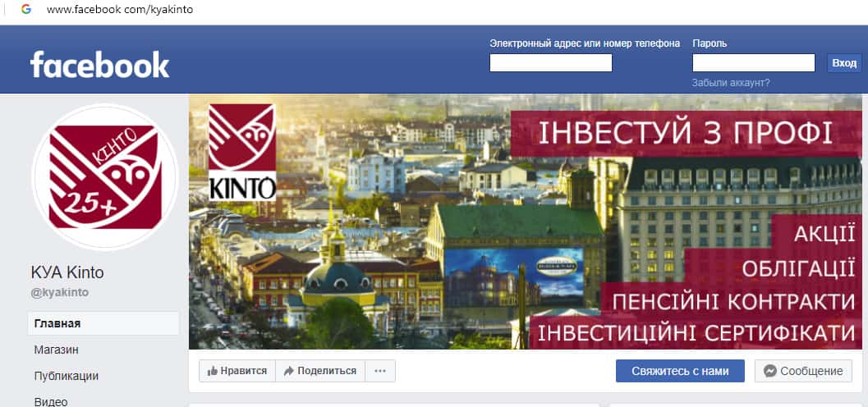Click the Facebook logo
This screenshot has width=868, height=407.
pos(99,65)
